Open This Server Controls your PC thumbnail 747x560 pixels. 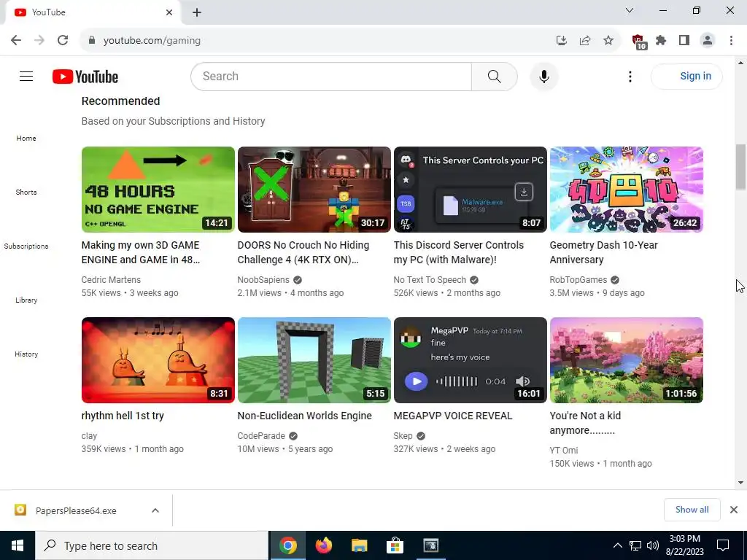471,190
